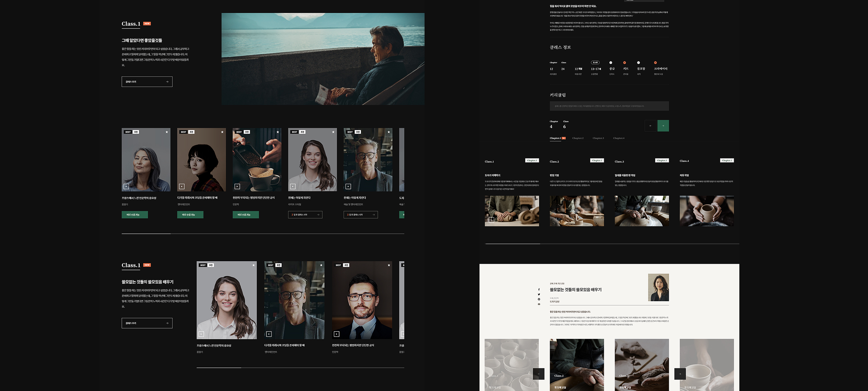Viewport: 868px width, 391px height.
Task: Click the white check above 중급
Action: (611, 63)
